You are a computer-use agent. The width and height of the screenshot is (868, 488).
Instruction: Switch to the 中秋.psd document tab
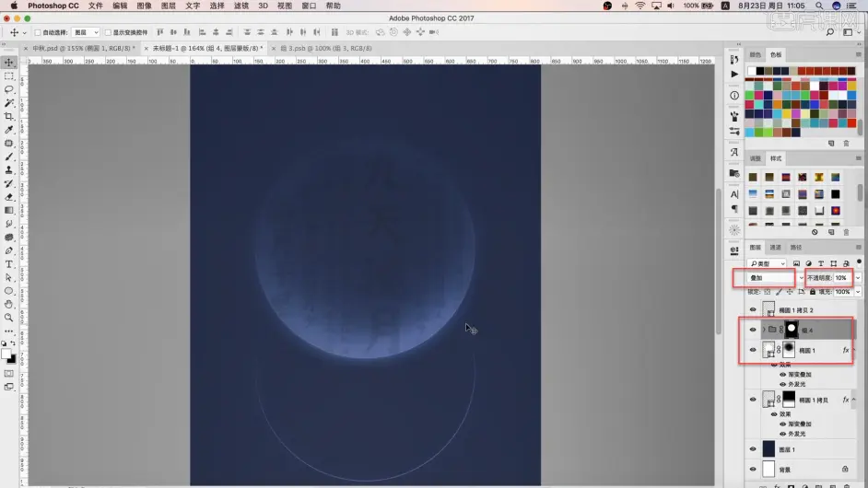coord(84,48)
